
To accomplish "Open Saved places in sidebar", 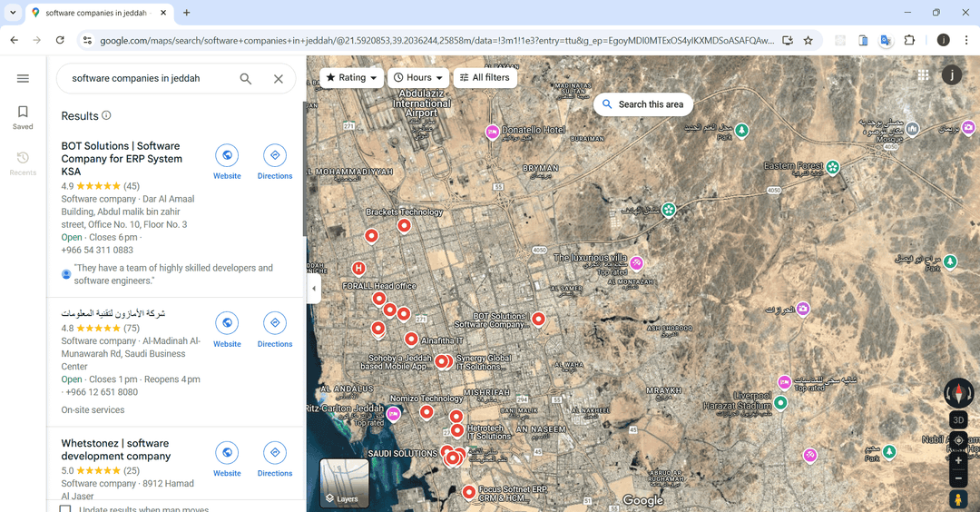I will click(23, 117).
